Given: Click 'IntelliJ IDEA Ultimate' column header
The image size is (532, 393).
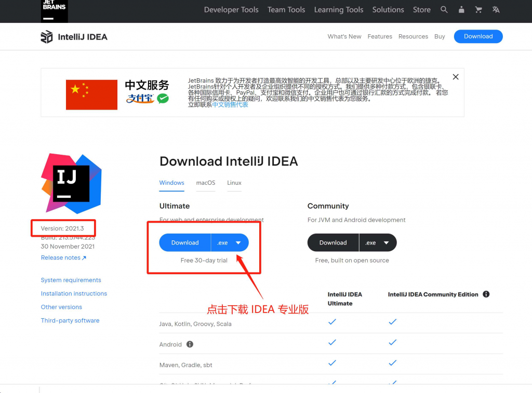Looking at the screenshot, I should [345, 299].
